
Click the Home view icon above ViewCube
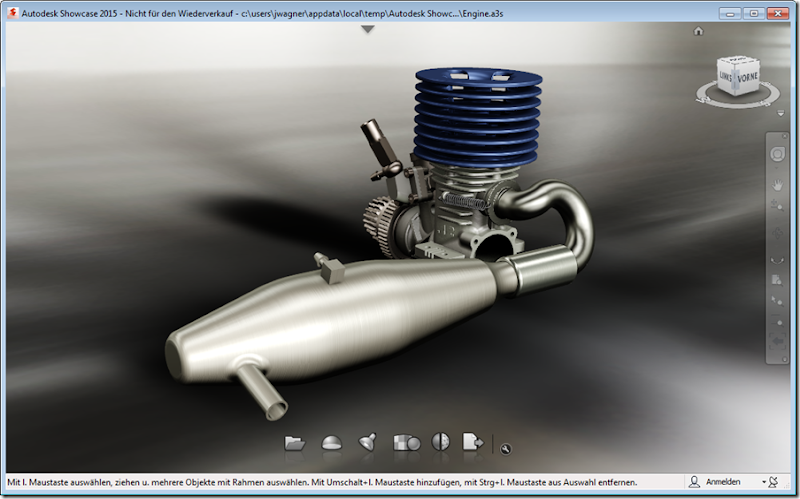[698, 31]
